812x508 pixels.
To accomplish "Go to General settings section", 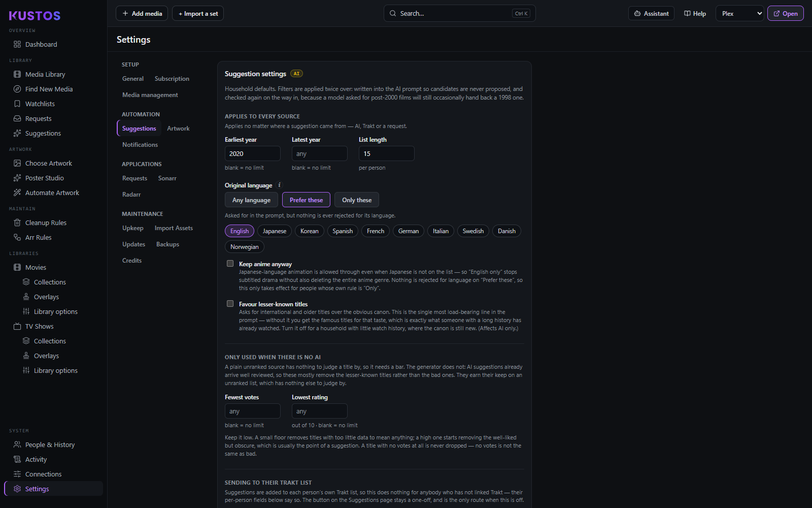I will click(133, 79).
